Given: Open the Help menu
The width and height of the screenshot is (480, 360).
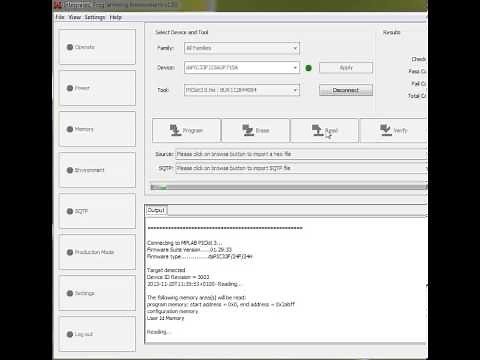Looking at the screenshot, I should point(115,17).
